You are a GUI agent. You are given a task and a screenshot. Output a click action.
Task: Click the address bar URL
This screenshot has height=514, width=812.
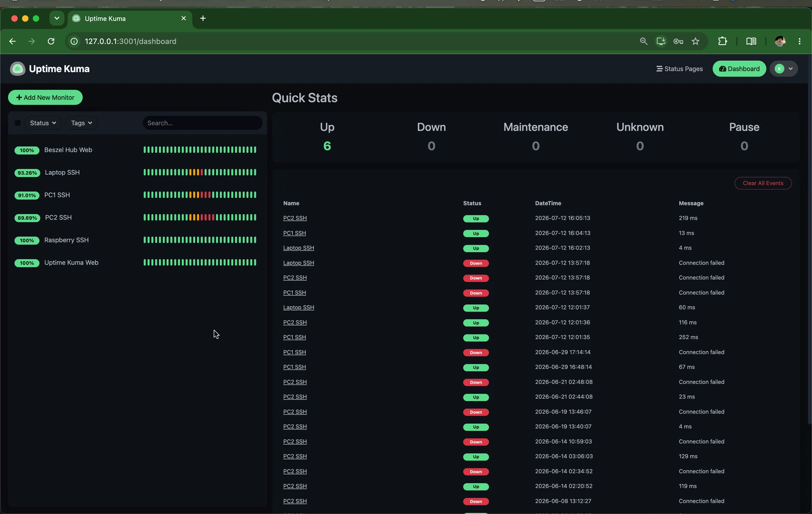pyautogui.click(x=130, y=41)
